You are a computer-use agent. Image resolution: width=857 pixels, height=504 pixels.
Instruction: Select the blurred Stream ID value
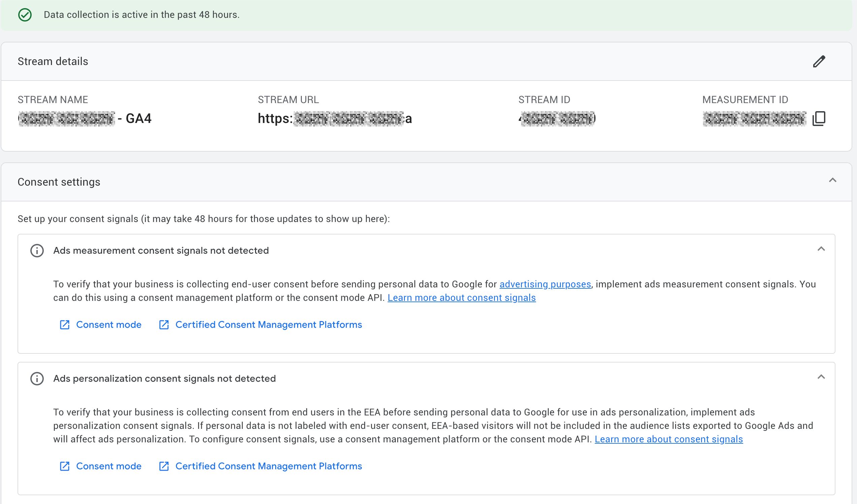(557, 119)
